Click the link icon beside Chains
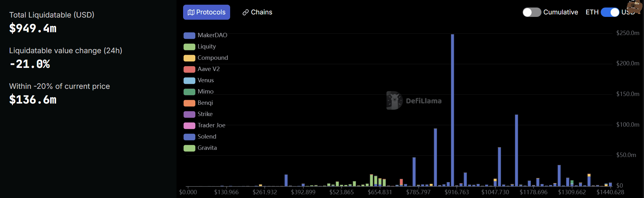Image resolution: width=644 pixels, height=198 pixels. pos(245,12)
